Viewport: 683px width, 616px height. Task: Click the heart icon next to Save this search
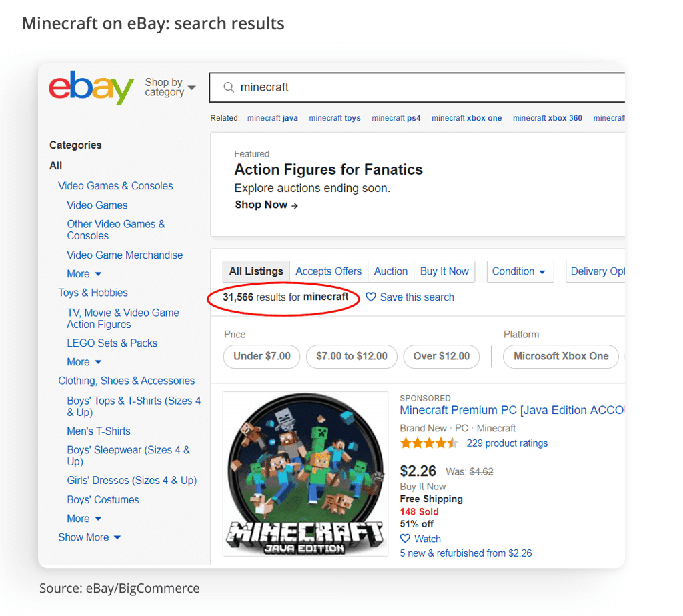pos(372,297)
